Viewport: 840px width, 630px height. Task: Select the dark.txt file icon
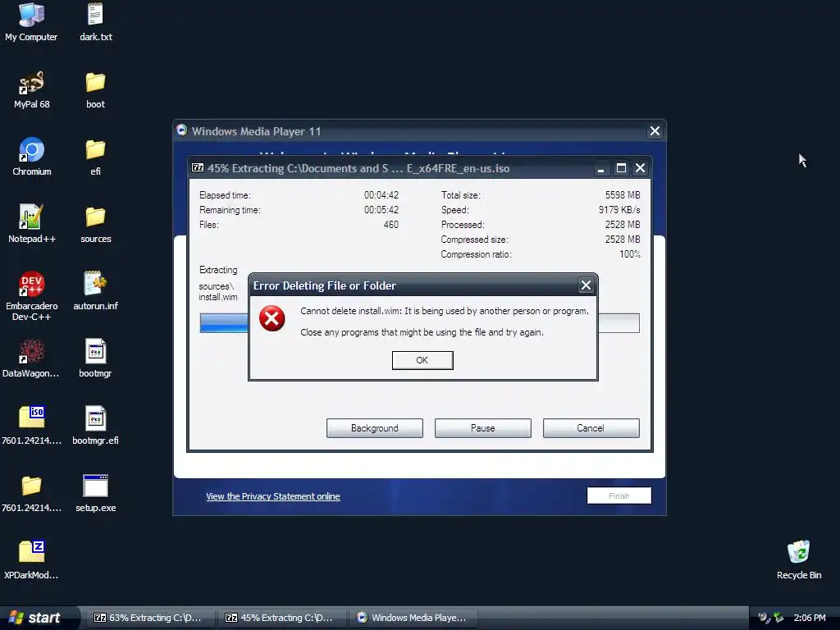coord(95,21)
